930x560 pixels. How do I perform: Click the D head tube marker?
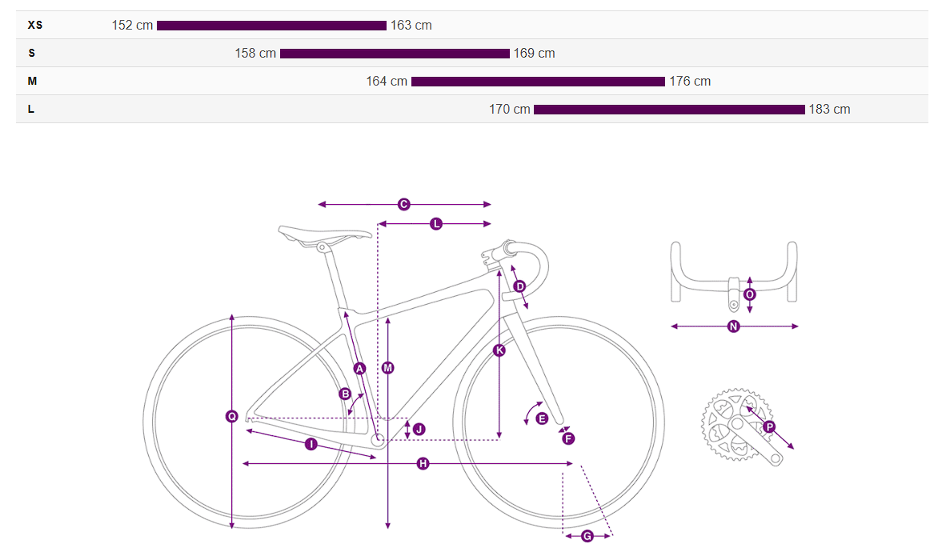[519, 286]
